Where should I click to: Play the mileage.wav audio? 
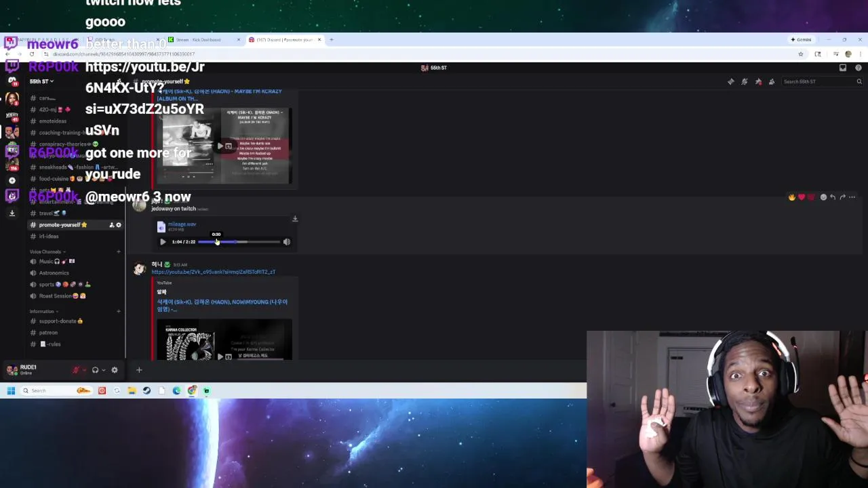(x=163, y=242)
